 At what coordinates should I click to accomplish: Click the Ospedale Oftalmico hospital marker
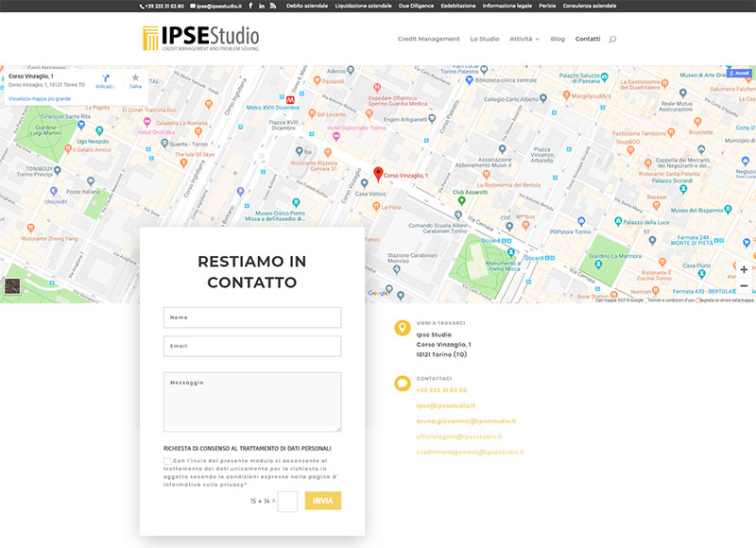[377, 88]
